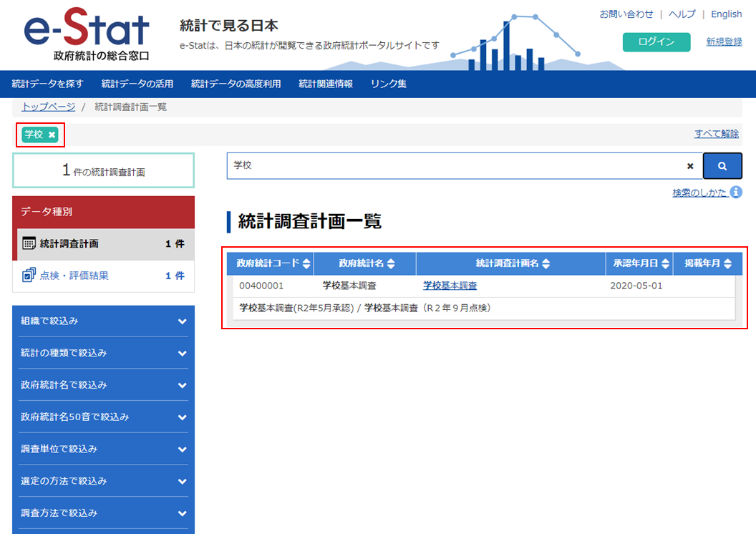Expand 政府統計名50音で絞込み filter
Screen dimensions: 756x534
[103, 417]
